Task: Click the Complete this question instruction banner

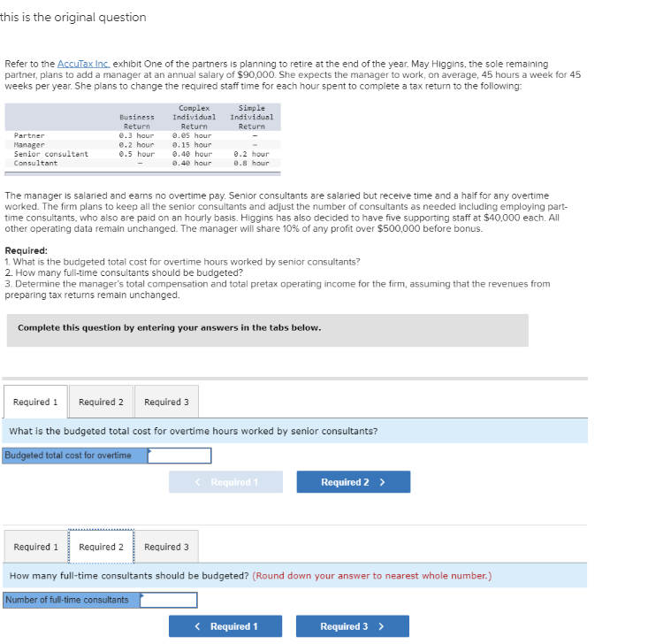Action: click(268, 330)
